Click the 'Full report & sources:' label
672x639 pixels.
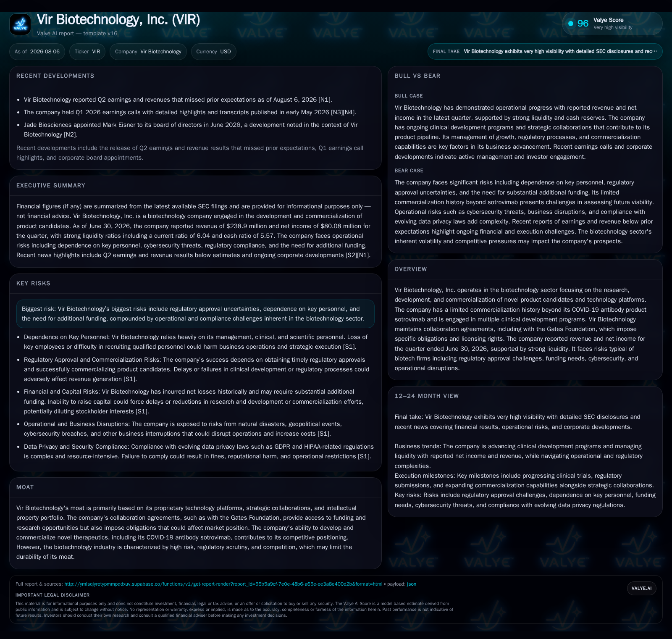coord(39,584)
